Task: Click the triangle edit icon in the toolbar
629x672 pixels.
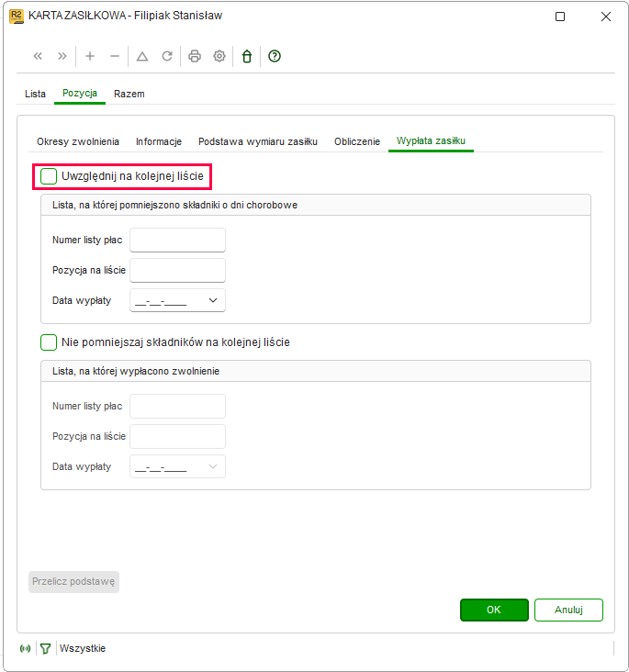Action: (142, 56)
